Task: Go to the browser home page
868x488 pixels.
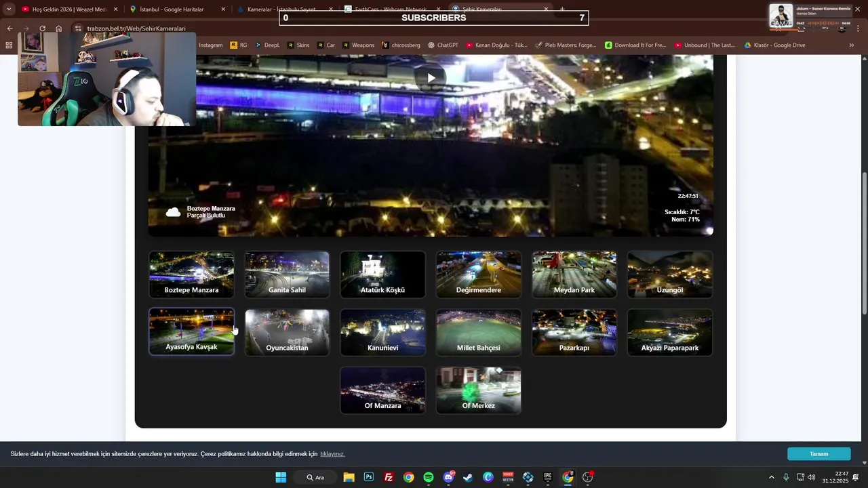Action: coord(58,28)
